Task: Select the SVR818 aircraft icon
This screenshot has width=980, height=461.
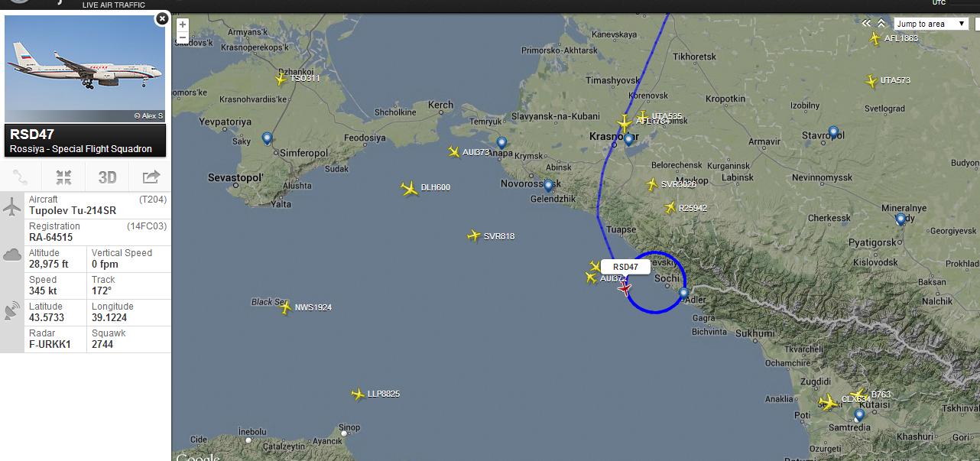Action: point(474,236)
